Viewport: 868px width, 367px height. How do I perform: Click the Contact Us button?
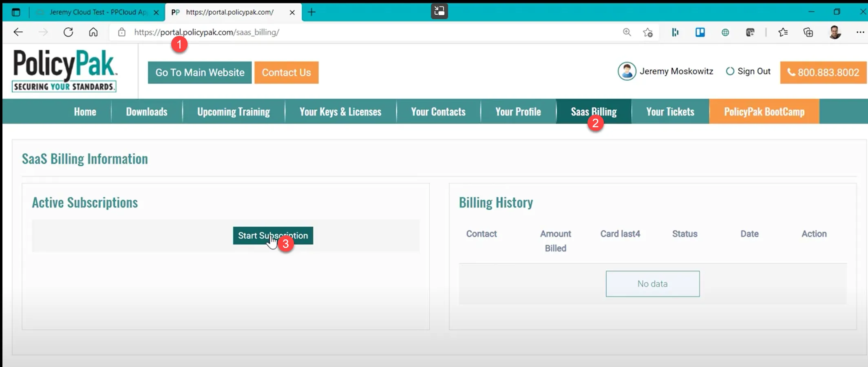click(x=286, y=73)
